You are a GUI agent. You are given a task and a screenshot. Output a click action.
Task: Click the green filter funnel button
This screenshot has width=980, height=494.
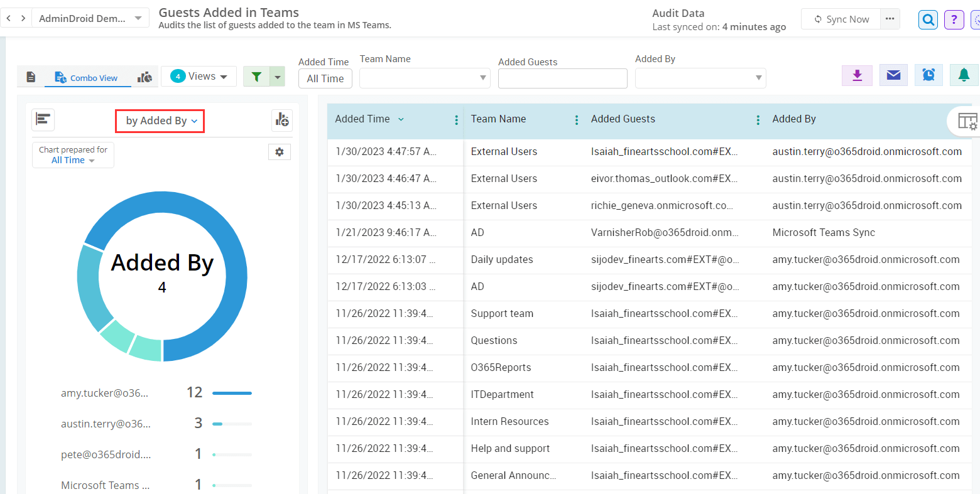pyautogui.click(x=256, y=77)
